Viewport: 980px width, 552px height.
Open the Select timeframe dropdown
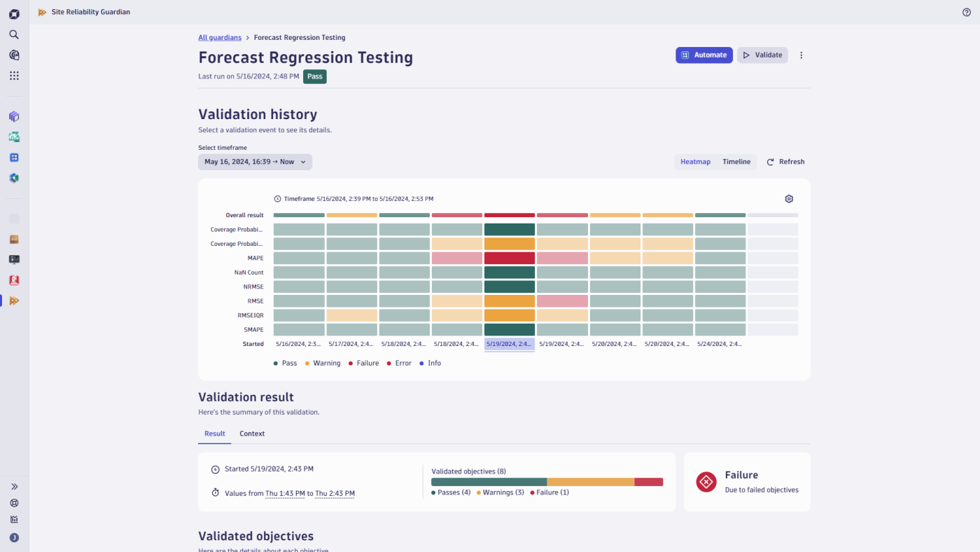point(255,162)
